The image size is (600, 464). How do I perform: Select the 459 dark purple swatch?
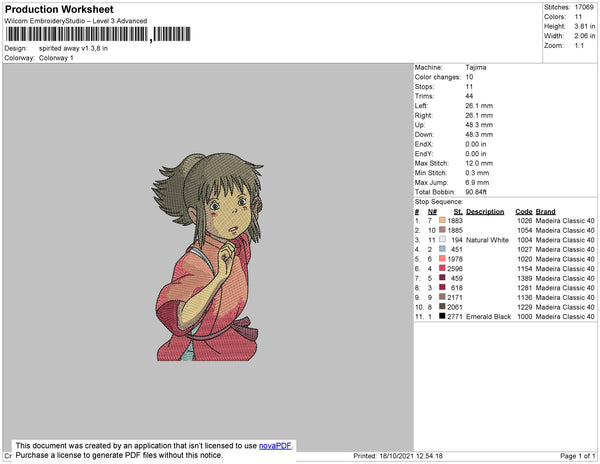(442, 278)
